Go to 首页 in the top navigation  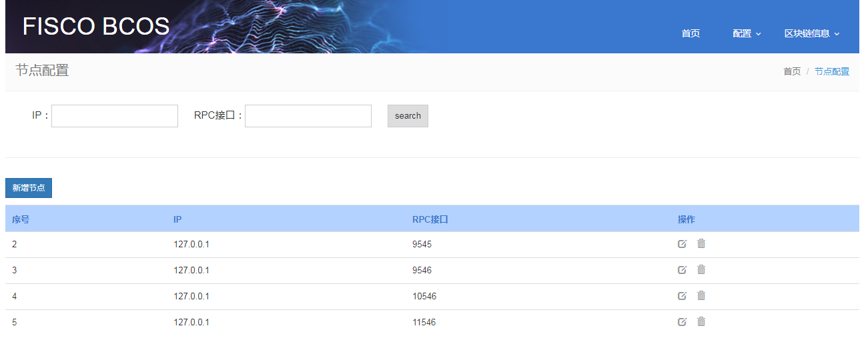tap(691, 33)
